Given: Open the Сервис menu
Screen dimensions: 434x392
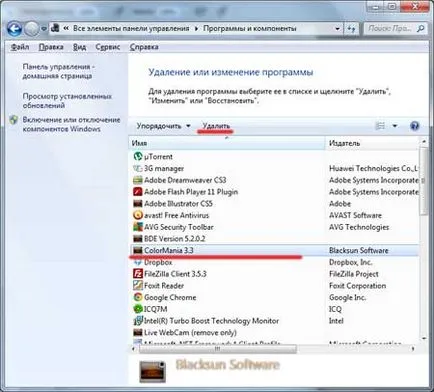Looking at the screenshot, I should (x=108, y=47).
